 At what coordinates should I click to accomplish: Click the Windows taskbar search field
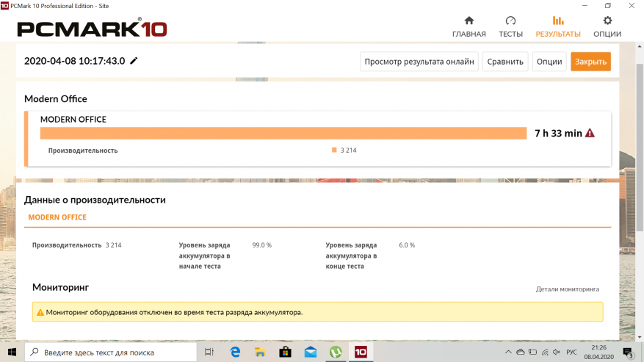click(110, 352)
